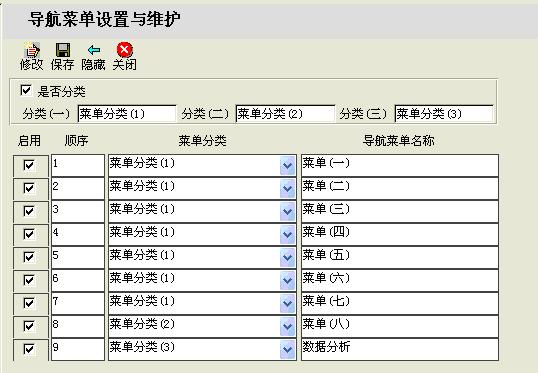Image resolution: width=538 pixels, height=373 pixels.
Task: Toggle the enable checkbox for row 6
Action: click(29, 280)
